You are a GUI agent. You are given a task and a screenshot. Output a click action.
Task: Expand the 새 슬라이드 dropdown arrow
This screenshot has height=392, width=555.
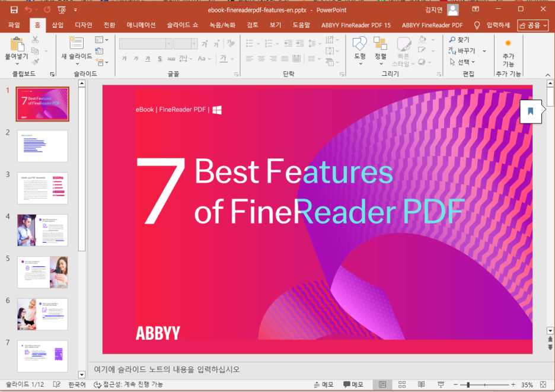pyautogui.click(x=77, y=63)
